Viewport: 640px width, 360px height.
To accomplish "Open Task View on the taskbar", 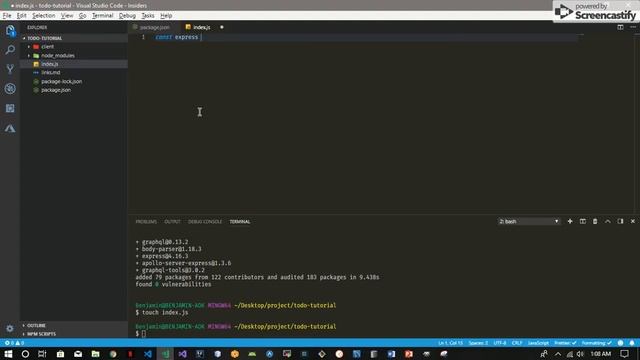I will pyautogui.click(x=42, y=354).
